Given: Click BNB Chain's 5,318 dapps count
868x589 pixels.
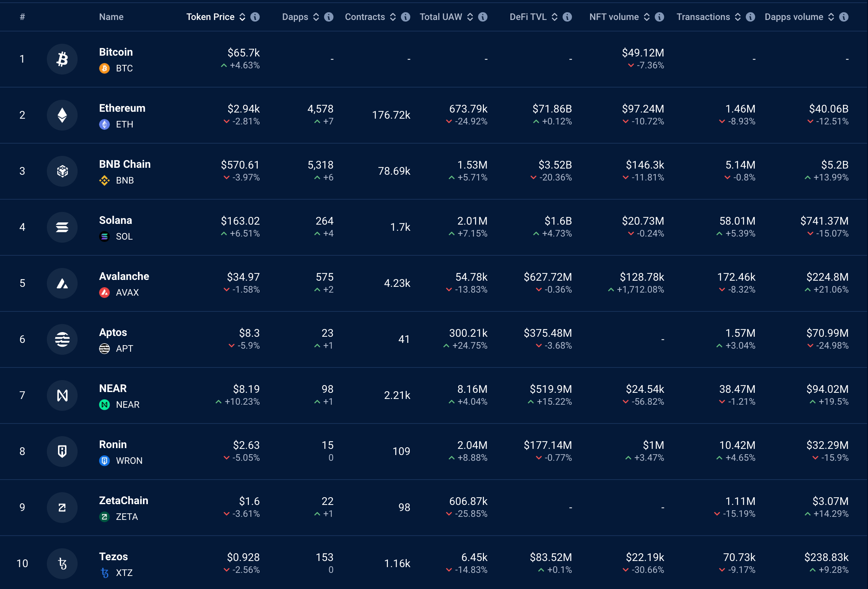Looking at the screenshot, I should pos(320,165).
